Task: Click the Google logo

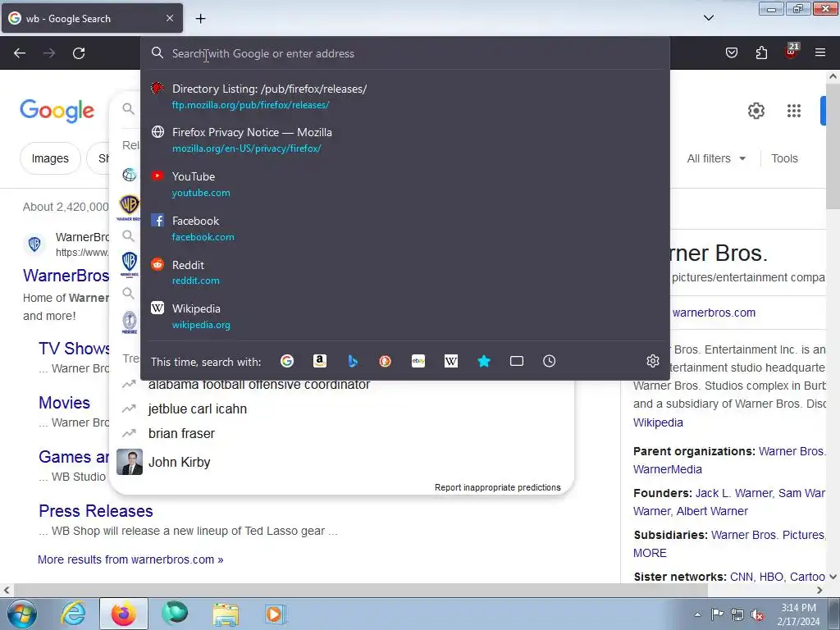Action: point(57,111)
